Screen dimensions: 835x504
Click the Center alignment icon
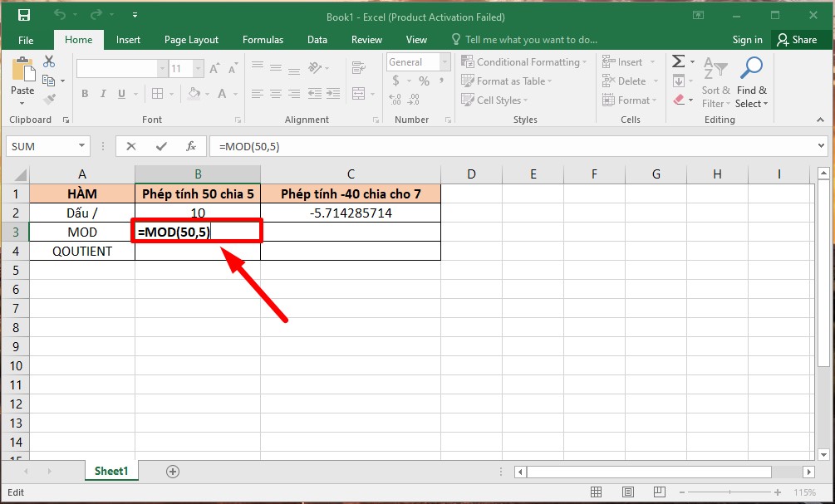275,94
